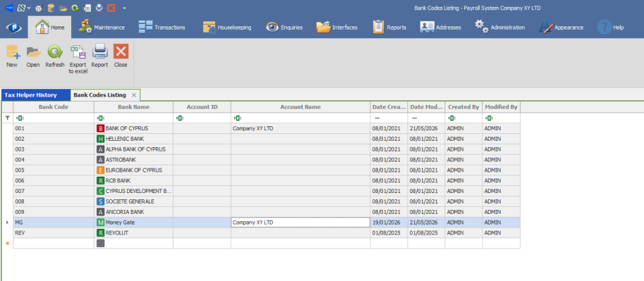Click the red B icon for Bank of Cyprus
The width and height of the screenshot is (644, 281).
(100, 128)
